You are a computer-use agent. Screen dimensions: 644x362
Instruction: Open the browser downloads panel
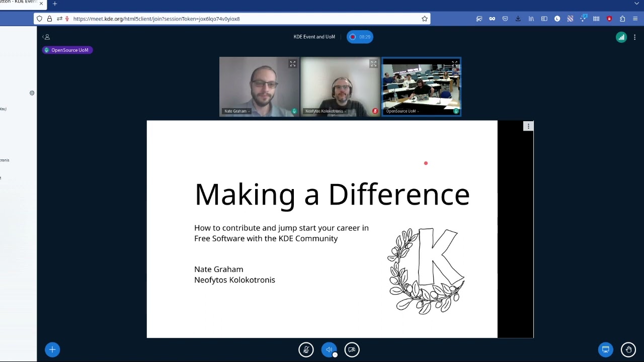[x=518, y=19]
